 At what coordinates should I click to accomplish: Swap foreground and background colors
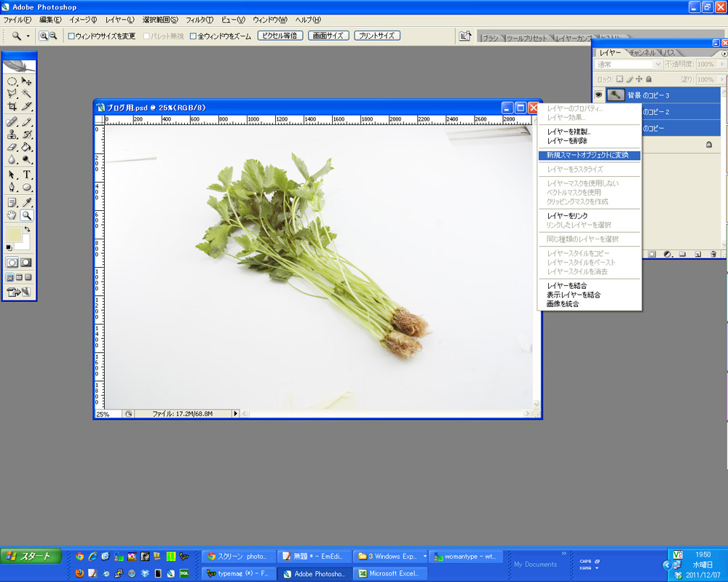tap(28, 229)
